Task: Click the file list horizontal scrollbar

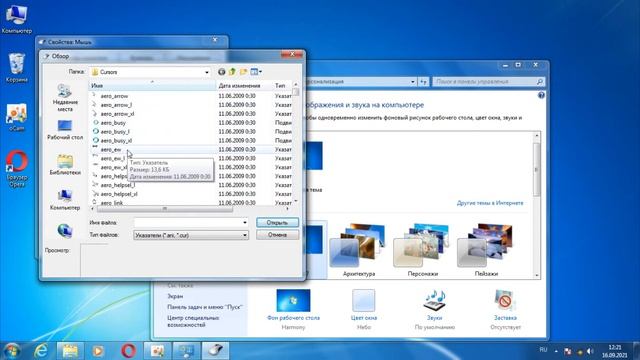Action: 164,209
